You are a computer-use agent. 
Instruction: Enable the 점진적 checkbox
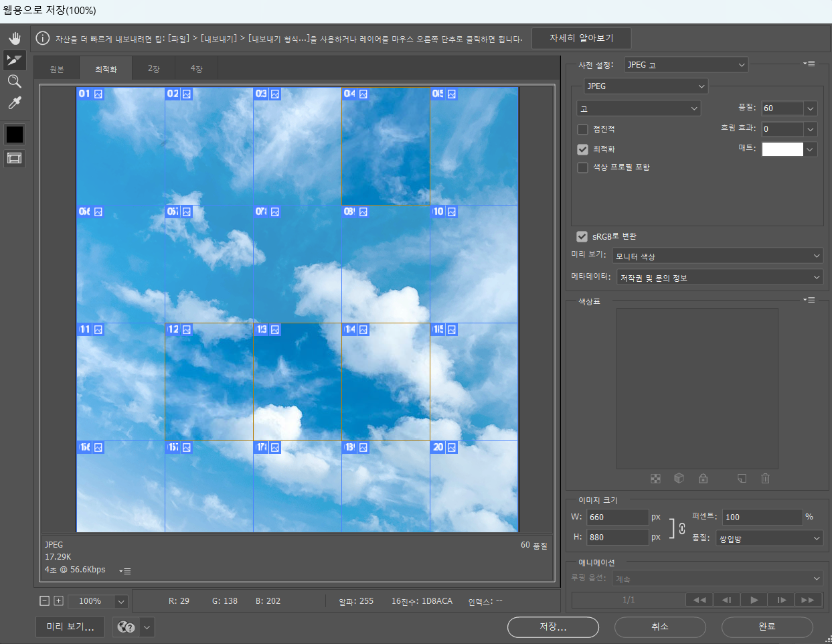point(583,129)
